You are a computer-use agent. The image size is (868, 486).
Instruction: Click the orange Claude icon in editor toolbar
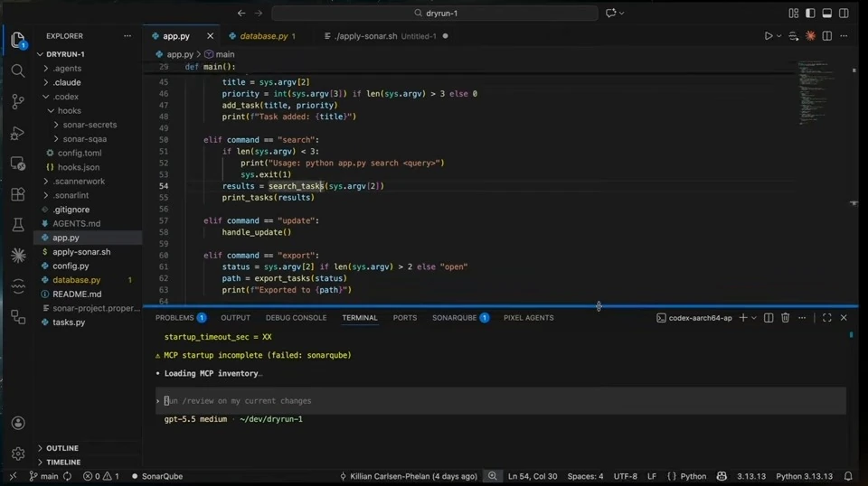click(810, 36)
